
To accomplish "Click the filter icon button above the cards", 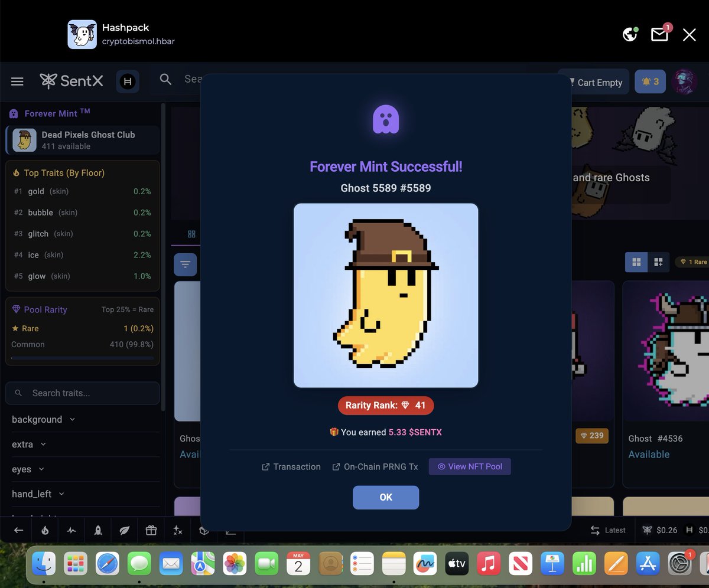I will tap(186, 264).
